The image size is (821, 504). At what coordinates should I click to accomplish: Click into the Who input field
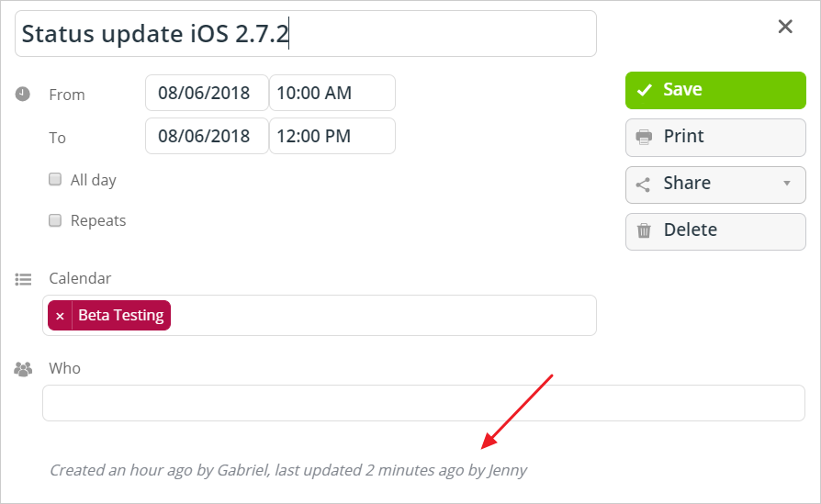(x=423, y=403)
